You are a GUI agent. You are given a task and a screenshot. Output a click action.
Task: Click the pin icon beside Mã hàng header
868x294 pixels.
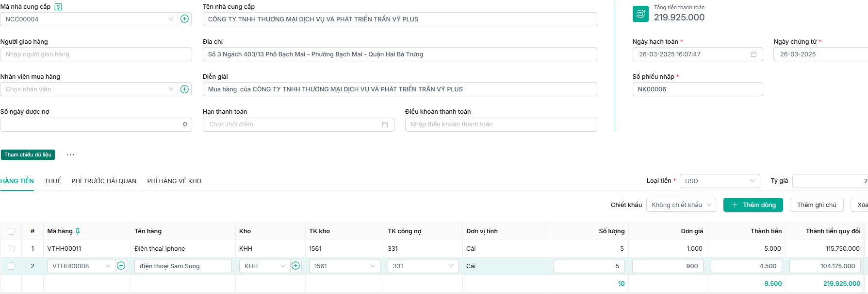[x=78, y=231]
